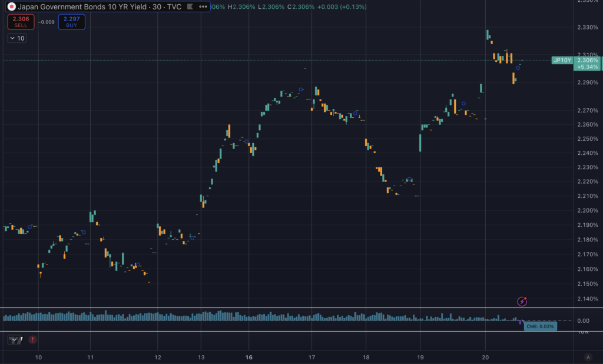Open the interval menu by clicking 30
603x364 pixels.
tap(155, 7)
